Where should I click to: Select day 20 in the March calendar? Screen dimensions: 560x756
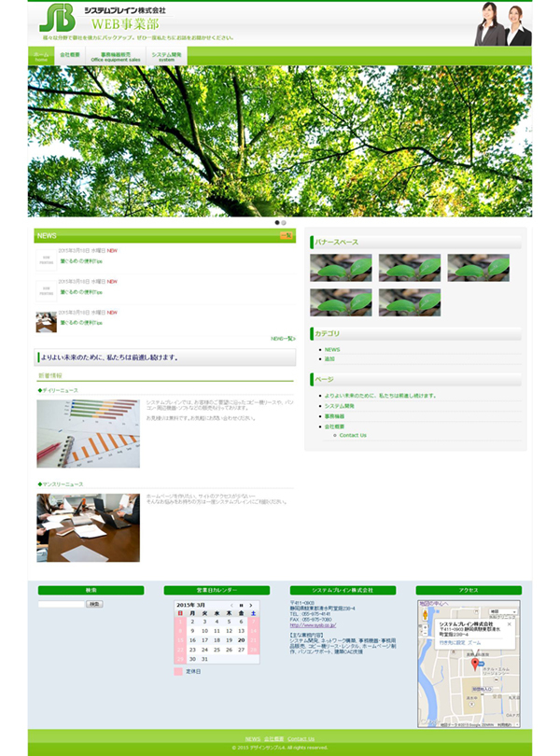coord(241,640)
